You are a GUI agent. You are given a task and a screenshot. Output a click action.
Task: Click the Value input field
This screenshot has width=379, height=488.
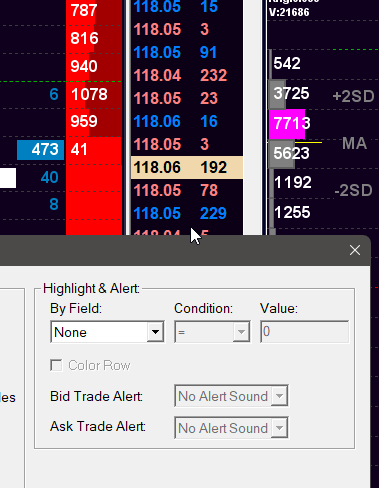pos(304,332)
